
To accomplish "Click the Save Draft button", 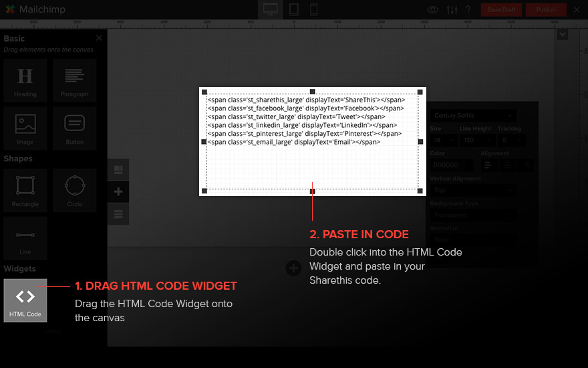I will [x=502, y=10].
